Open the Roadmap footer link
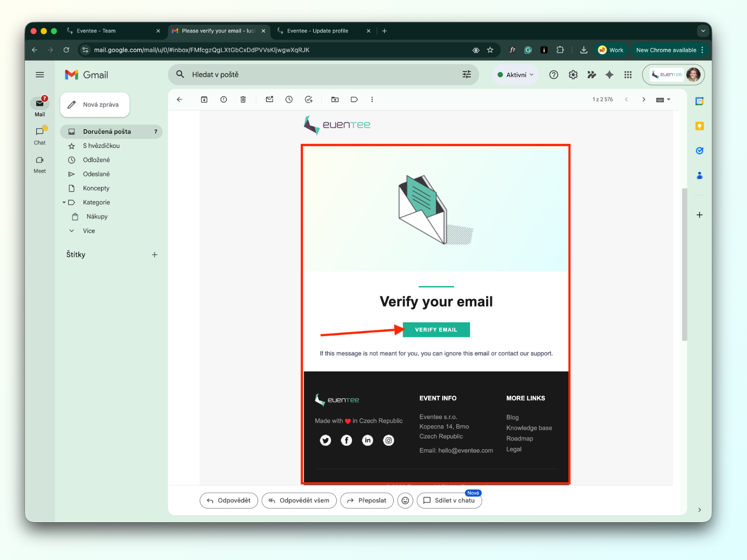Screen dimensions: 747x560 pos(520,439)
